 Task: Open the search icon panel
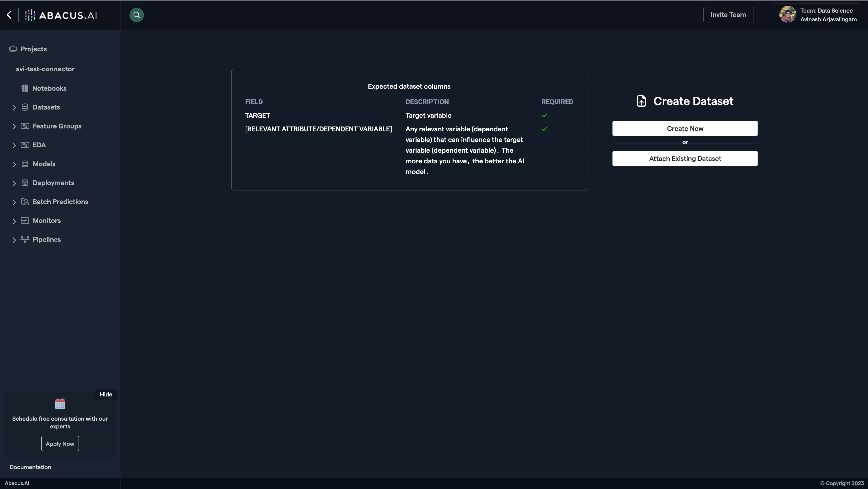(x=136, y=14)
